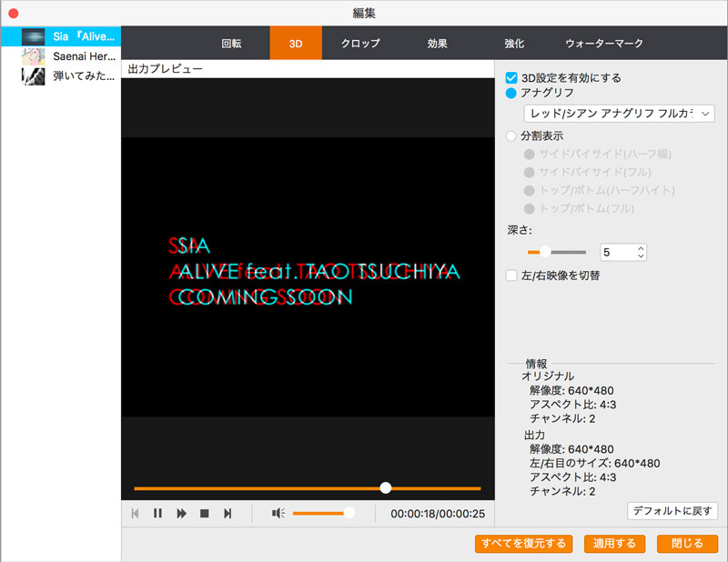Adjust the 深さ depth slider handle

point(545,252)
